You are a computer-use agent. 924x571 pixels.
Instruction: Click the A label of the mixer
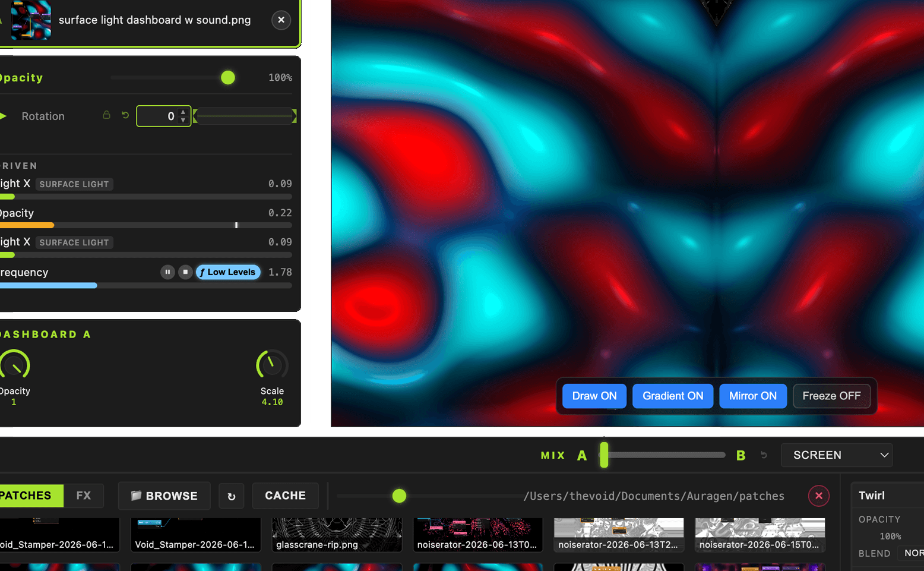pyautogui.click(x=582, y=455)
